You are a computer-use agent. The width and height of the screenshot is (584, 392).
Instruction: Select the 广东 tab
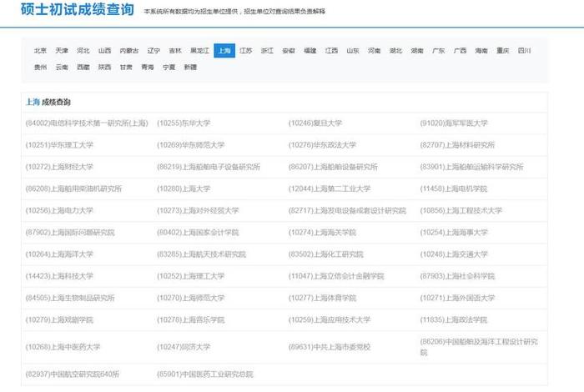click(x=438, y=51)
